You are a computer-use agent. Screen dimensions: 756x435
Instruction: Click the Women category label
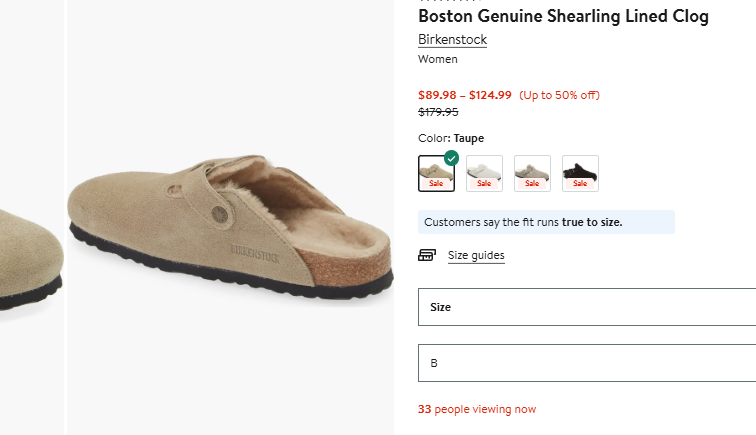(438, 59)
